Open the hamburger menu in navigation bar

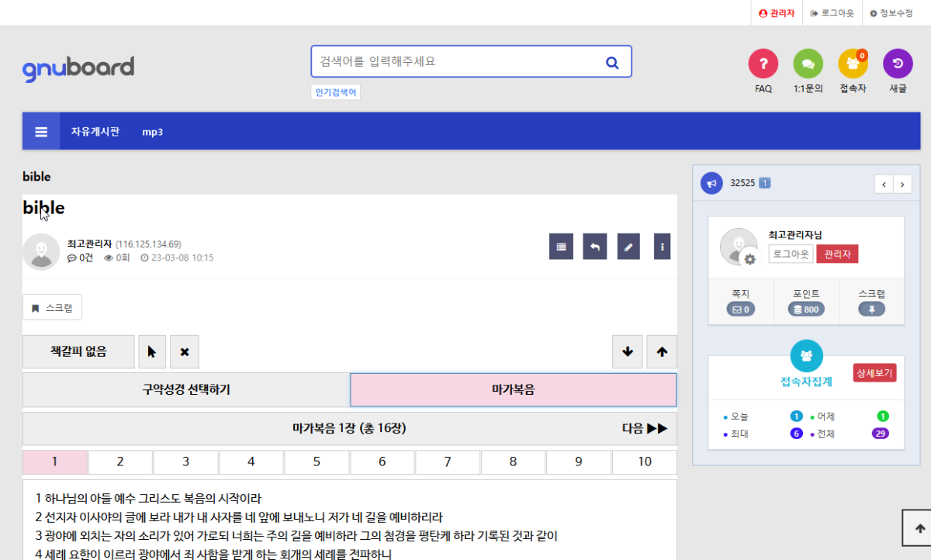click(41, 131)
